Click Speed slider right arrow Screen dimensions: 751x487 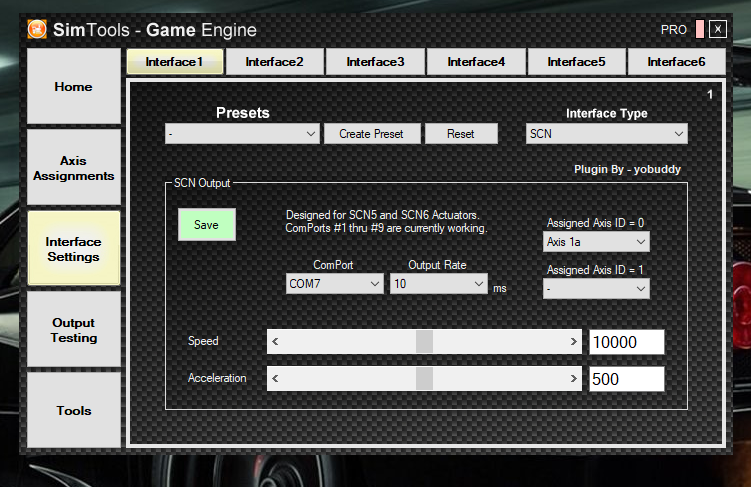[573, 341]
